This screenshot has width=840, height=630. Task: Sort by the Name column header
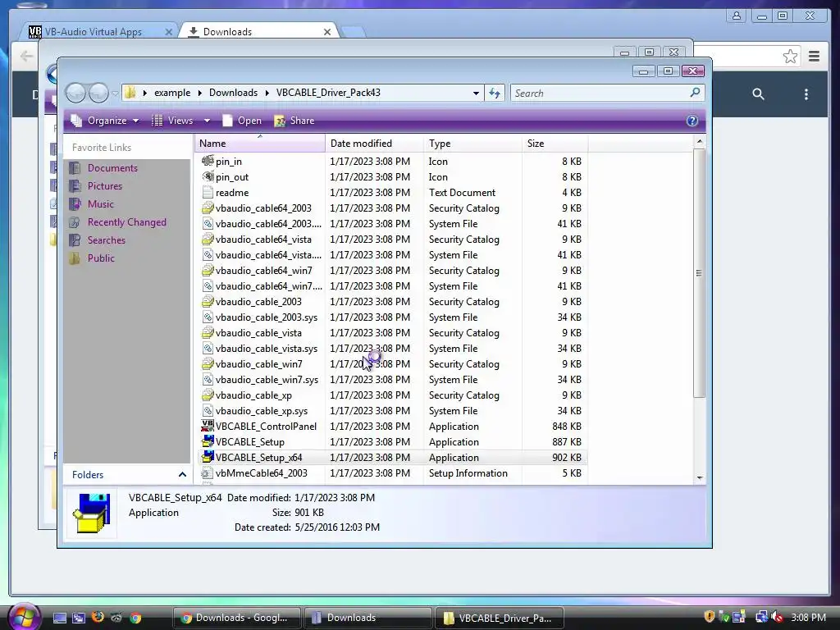(x=260, y=143)
